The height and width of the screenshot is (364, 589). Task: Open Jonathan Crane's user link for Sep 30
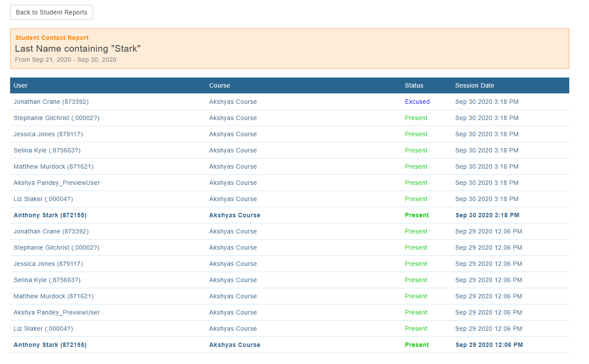[x=51, y=102]
